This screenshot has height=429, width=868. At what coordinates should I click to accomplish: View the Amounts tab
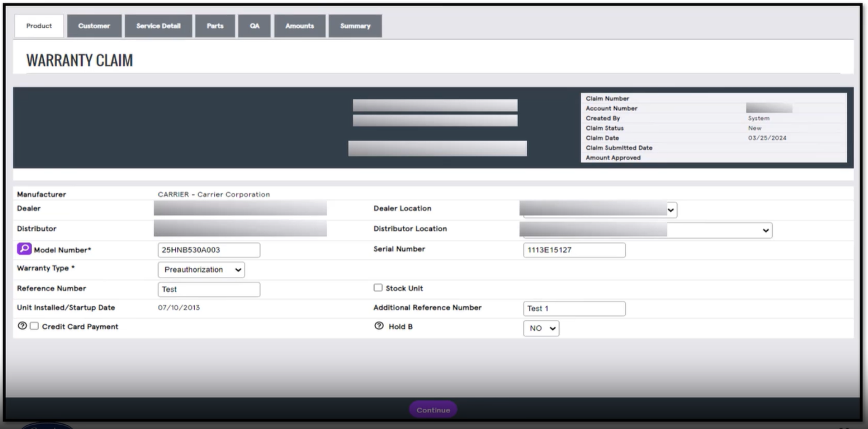(x=299, y=25)
